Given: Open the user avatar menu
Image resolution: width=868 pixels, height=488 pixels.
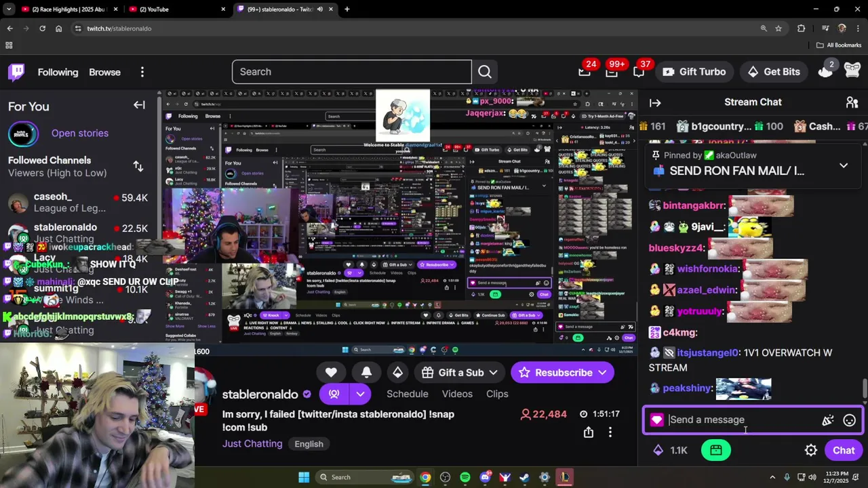Looking at the screenshot, I should [852, 71].
